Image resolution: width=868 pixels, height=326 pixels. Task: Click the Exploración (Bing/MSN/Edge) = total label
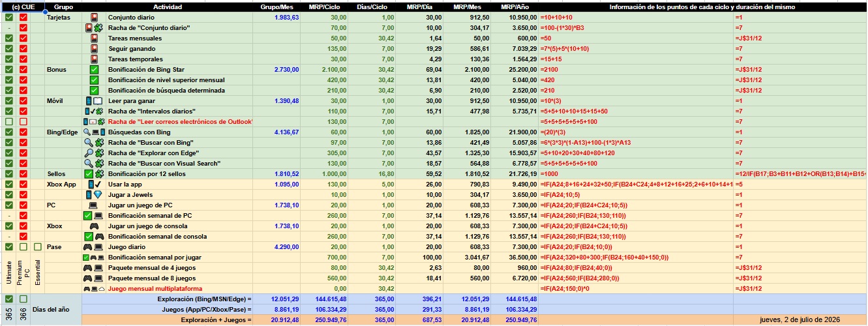tap(204, 299)
